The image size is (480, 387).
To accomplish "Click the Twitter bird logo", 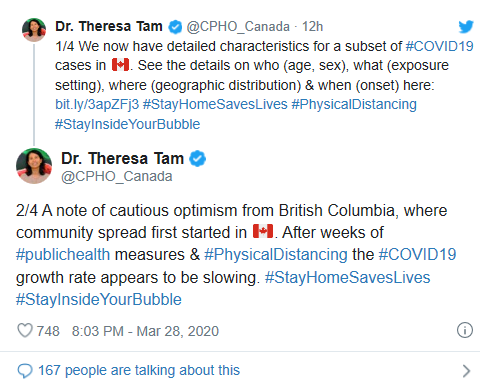I will pyautogui.click(x=466, y=27).
